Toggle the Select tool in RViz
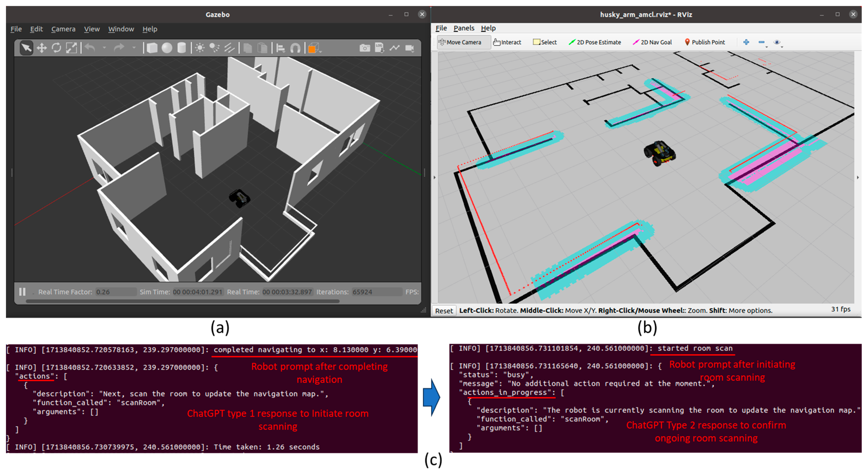868x474 pixels. click(545, 42)
